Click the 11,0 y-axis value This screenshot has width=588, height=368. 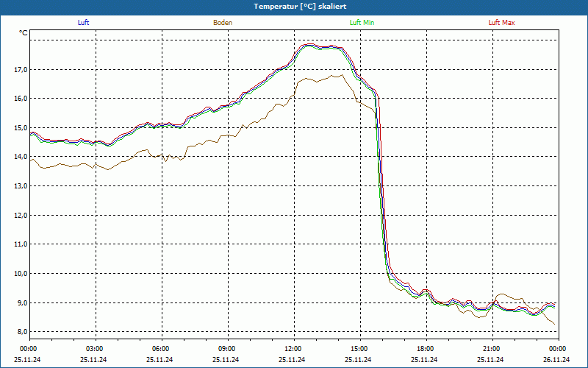(x=21, y=244)
